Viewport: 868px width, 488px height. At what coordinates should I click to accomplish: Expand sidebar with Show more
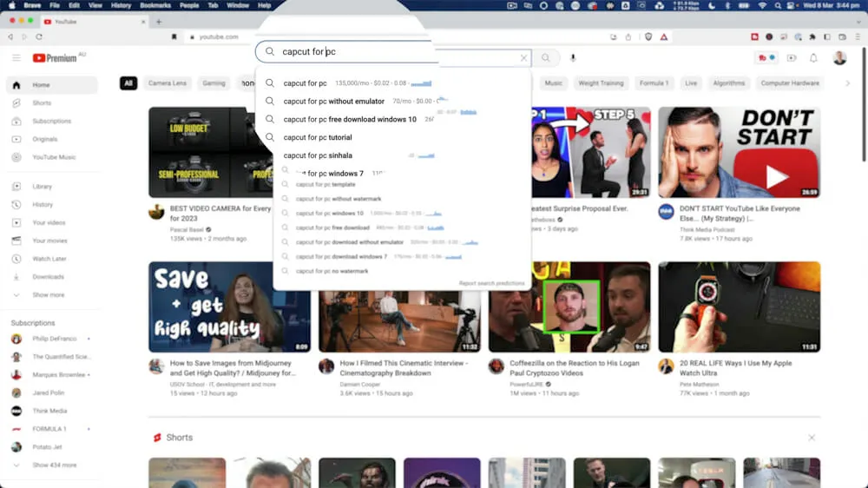point(48,294)
